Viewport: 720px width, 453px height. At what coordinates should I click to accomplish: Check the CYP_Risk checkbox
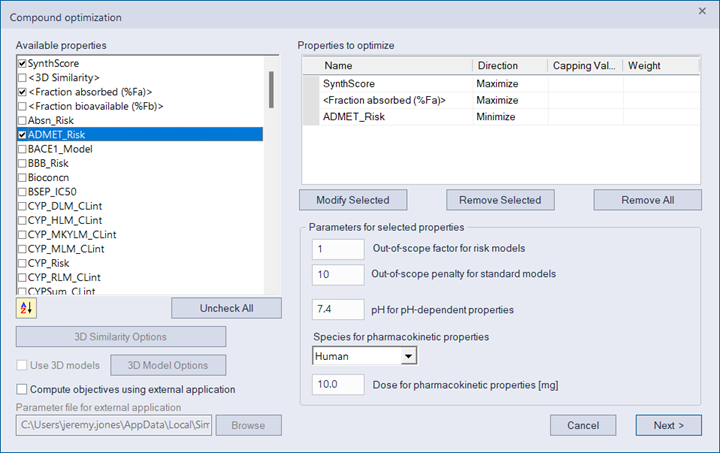[22, 263]
